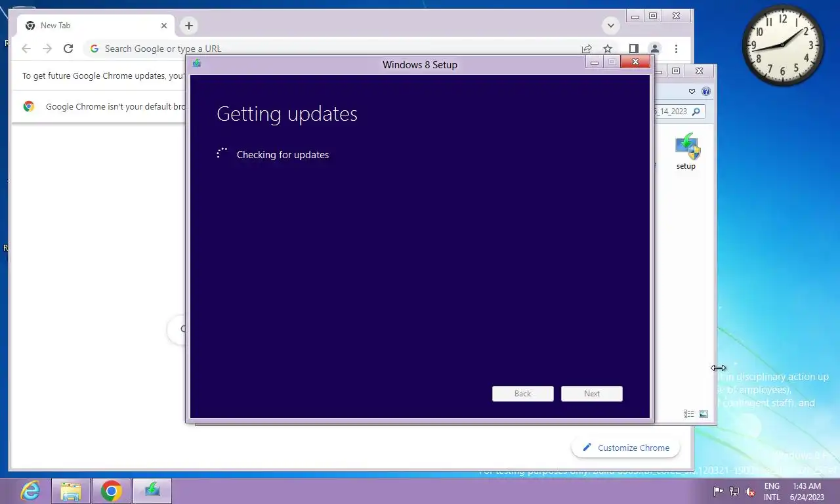Click the Next button in Setup
Screen dimensions: 840x504
(592, 394)
